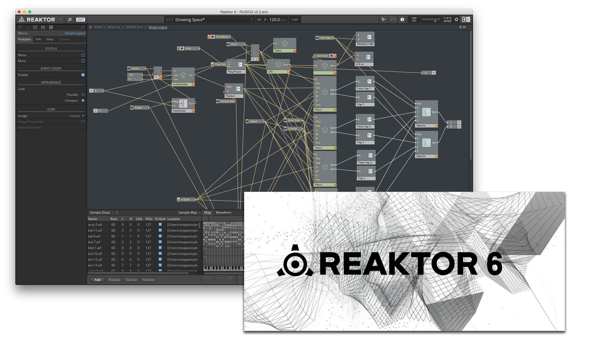Toggle Embed checkbox for boi-10.aif
Image resolution: width=591 pixels, height=364 pixels.
[x=160, y=254]
